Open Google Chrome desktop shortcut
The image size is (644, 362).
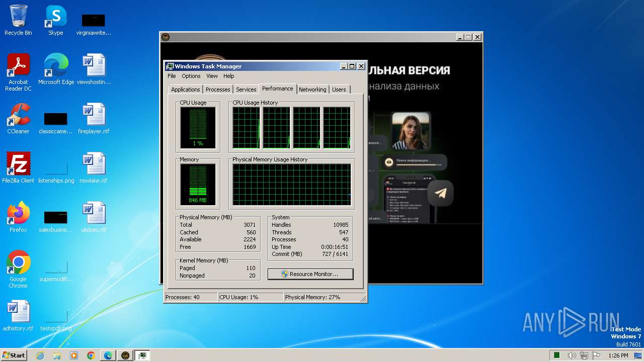(x=18, y=269)
